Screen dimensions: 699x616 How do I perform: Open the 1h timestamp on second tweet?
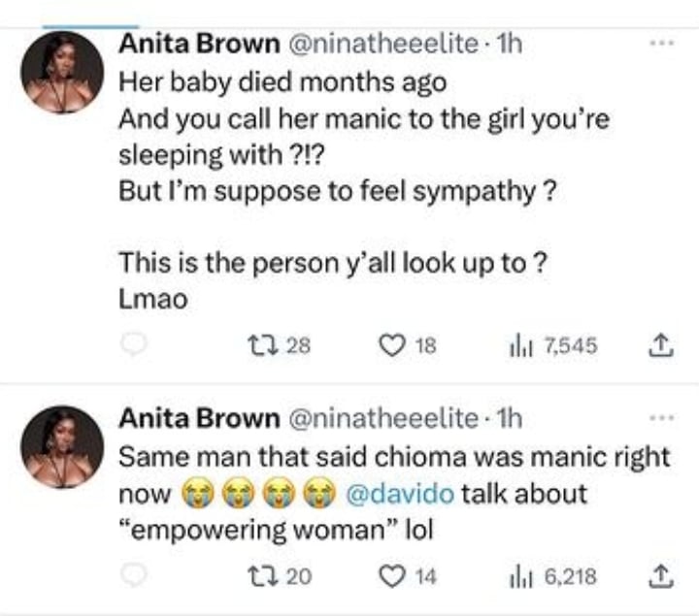coord(509,418)
